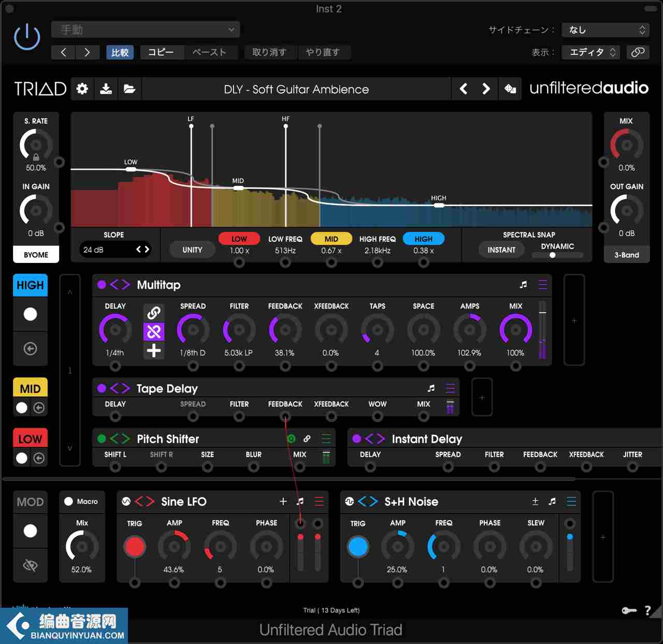Load the next Triad preset arrow
The width and height of the screenshot is (663, 644).
pos(486,89)
